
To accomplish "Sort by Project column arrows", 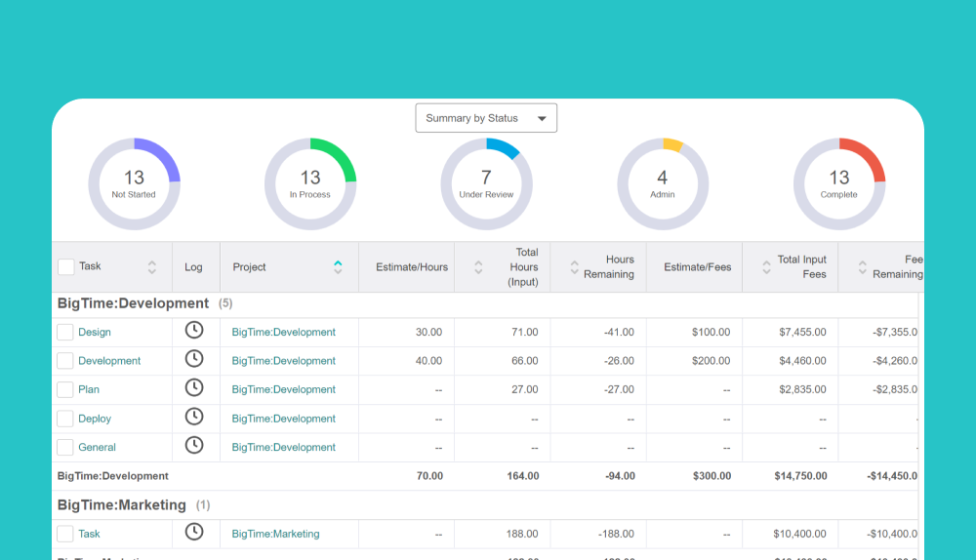I will click(x=338, y=267).
